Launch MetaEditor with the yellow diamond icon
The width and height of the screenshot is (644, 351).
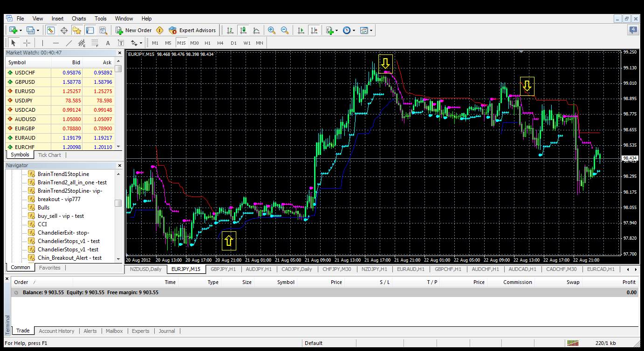point(160,30)
